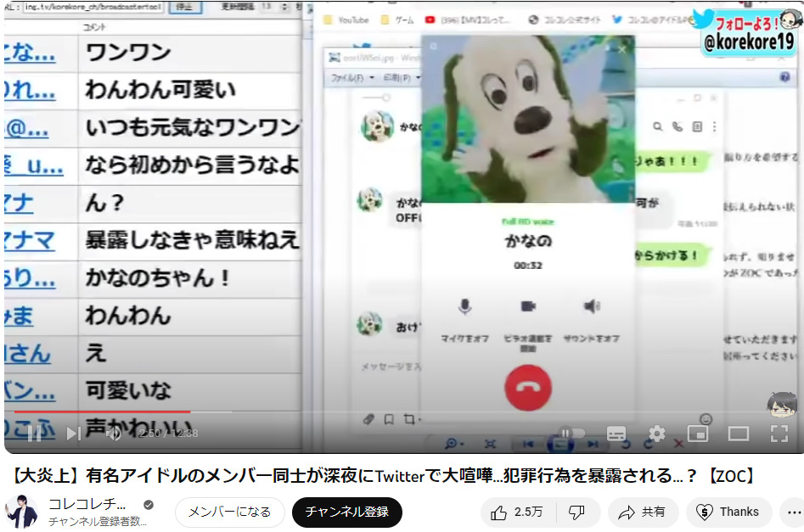Adjust the refresh interval stepper showing 13
The width and height of the screenshot is (804, 532).
pos(285,7)
